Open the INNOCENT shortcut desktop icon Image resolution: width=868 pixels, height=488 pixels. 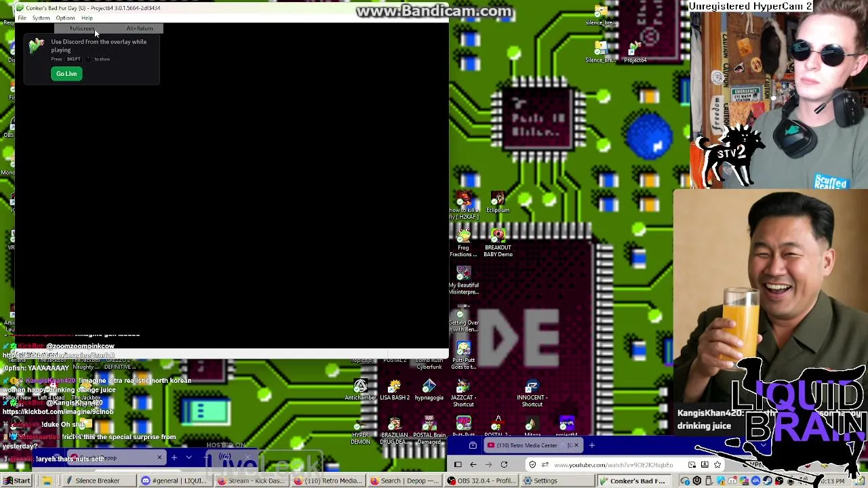(532, 393)
